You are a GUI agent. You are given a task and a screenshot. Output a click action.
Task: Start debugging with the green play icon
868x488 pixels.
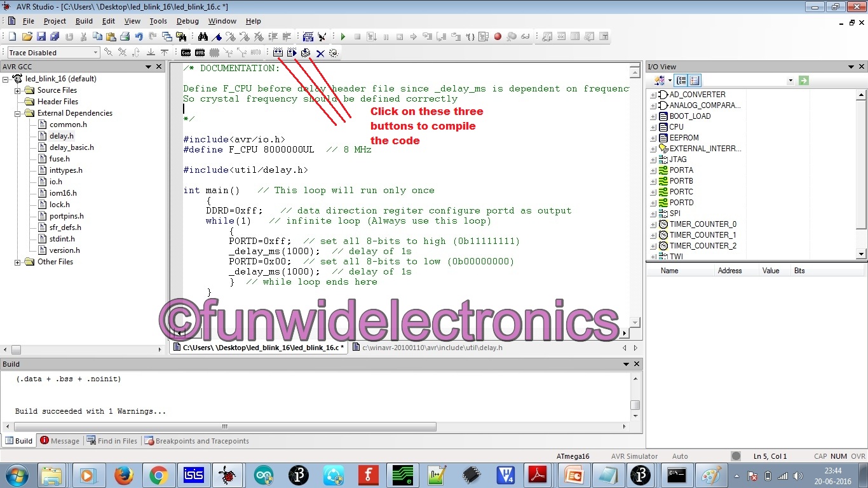pyautogui.click(x=342, y=36)
